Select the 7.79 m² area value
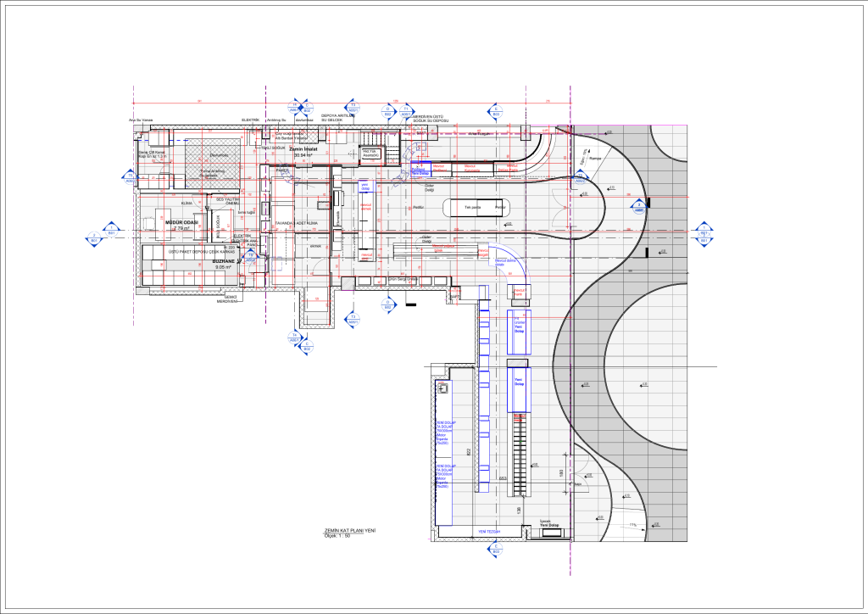This screenshot has height=614, width=868. 181,228
